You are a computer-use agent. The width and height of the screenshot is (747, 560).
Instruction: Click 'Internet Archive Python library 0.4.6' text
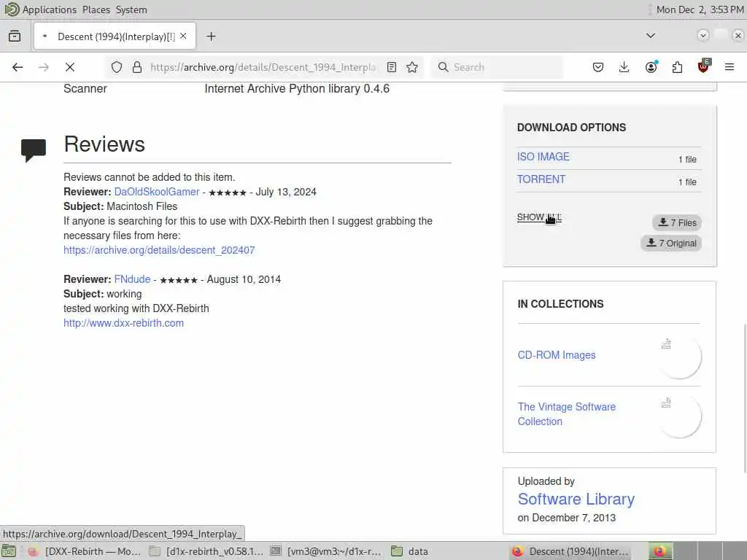point(297,88)
